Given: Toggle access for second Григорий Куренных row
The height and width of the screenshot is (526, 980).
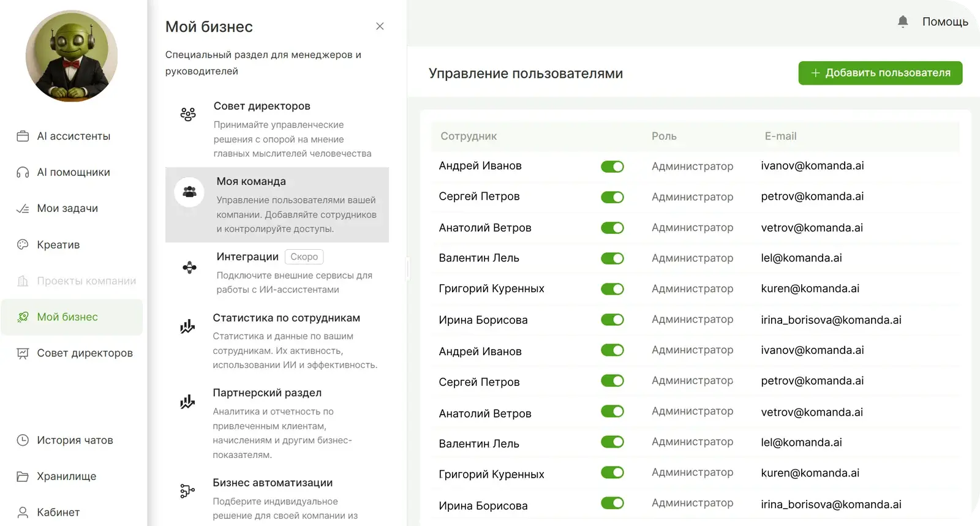Looking at the screenshot, I should click(x=612, y=473).
